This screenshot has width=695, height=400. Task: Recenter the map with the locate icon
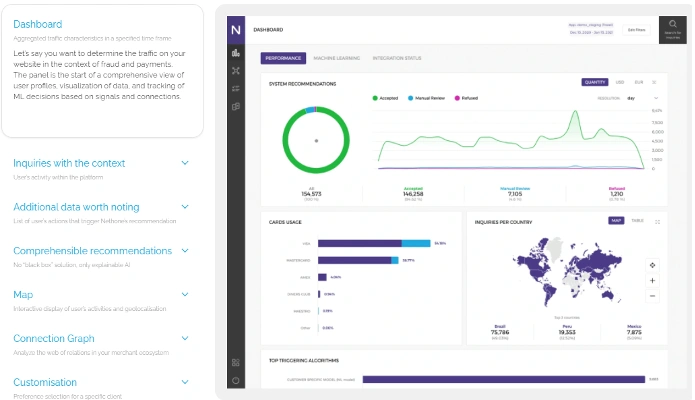click(652, 265)
